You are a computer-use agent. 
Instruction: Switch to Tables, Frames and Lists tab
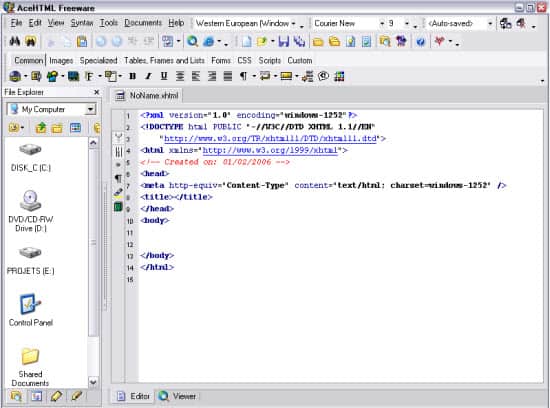164,60
